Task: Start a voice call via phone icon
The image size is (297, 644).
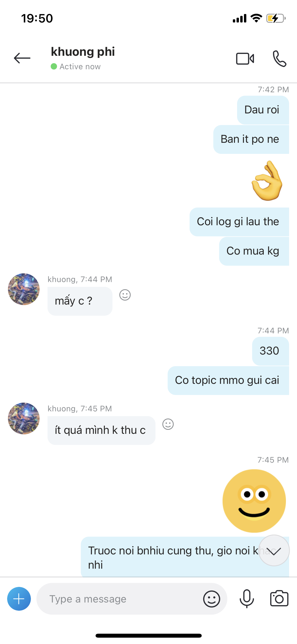Action: click(x=279, y=59)
